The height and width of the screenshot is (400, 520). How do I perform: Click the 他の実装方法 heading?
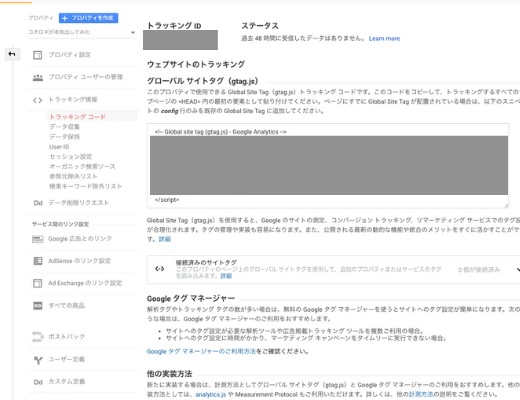pyautogui.click(x=169, y=374)
